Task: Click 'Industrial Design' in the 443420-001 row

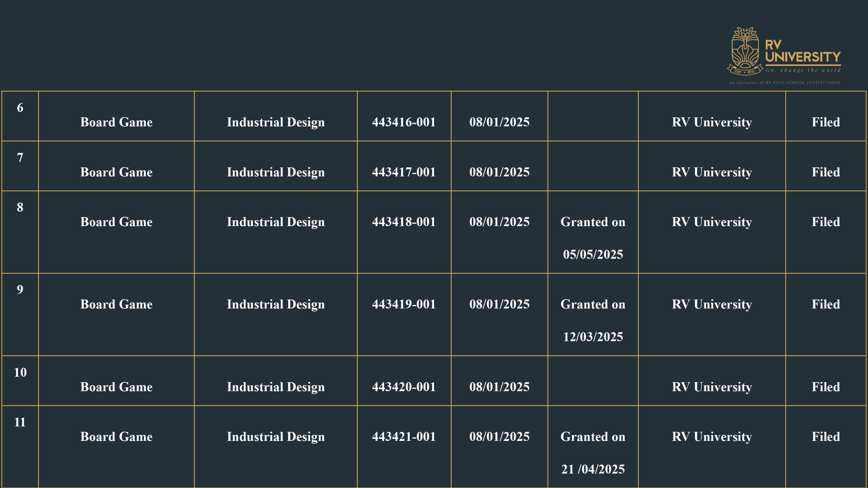Action: click(x=276, y=388)
